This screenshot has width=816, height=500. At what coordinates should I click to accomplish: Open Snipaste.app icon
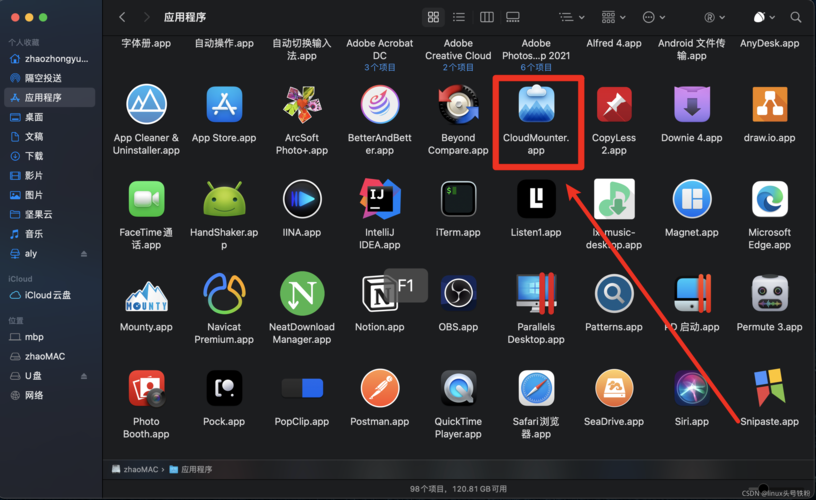coord(770,387)
